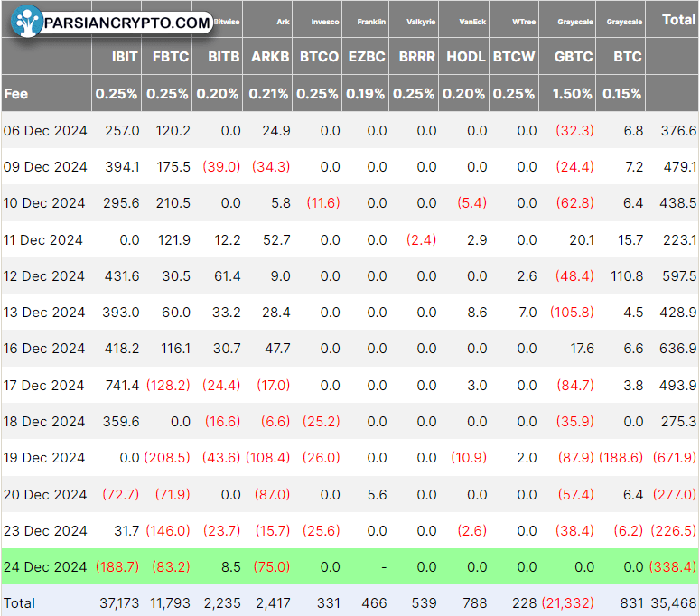
Task: Click the WTree issuer label
Action: 524,22
